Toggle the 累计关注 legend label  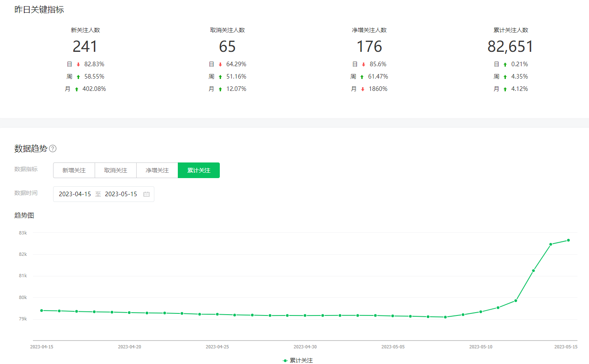[x=301, y=361]
